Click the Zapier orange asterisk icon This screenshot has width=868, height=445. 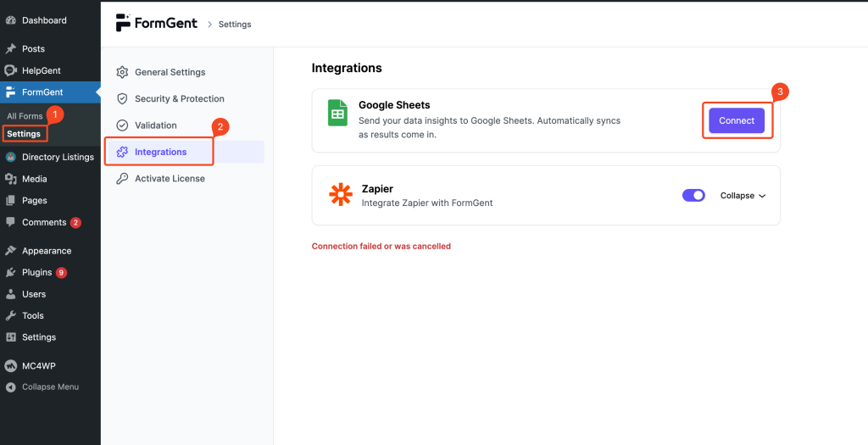click(341, 195)
